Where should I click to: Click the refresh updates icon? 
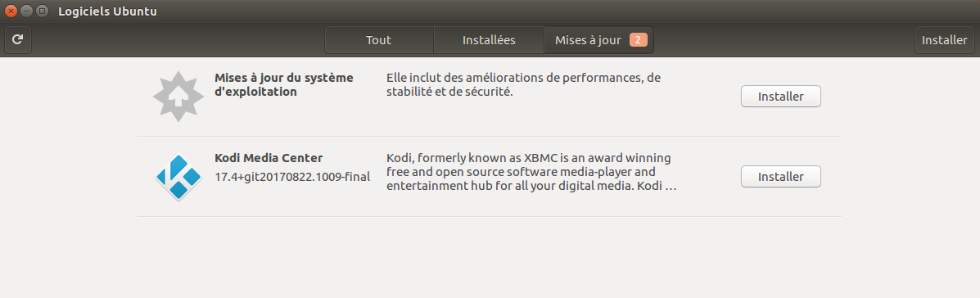coord(18,40)
